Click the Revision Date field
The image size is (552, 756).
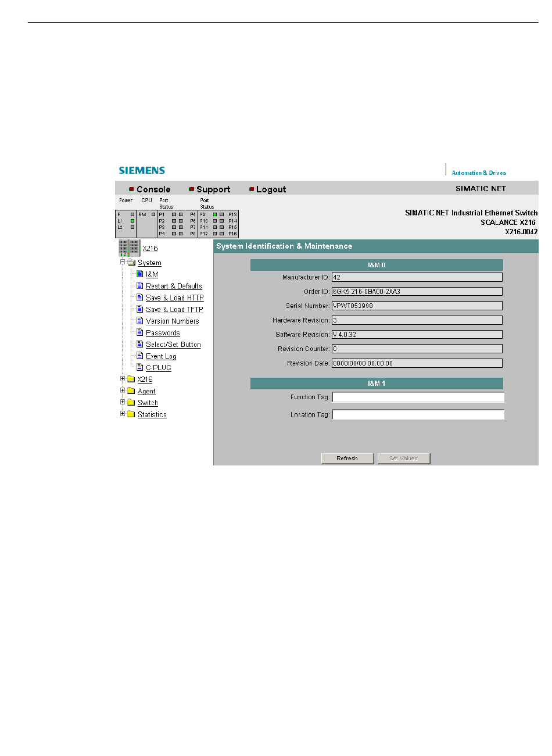pos(417,363)
